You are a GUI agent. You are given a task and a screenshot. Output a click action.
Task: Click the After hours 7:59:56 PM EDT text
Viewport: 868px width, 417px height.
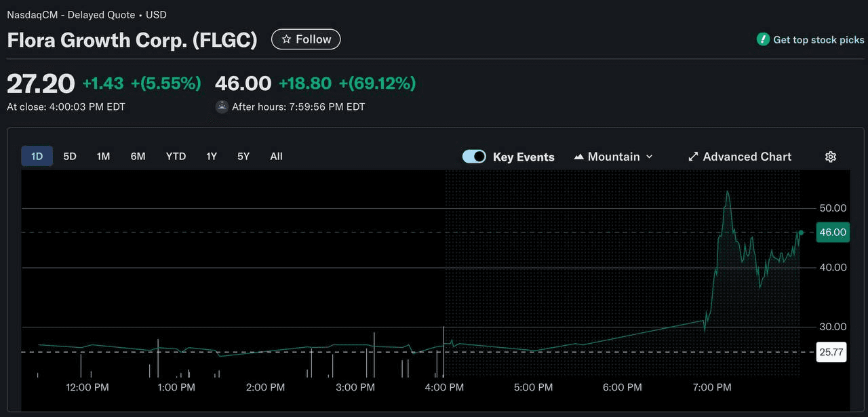(x=298, y=106)
